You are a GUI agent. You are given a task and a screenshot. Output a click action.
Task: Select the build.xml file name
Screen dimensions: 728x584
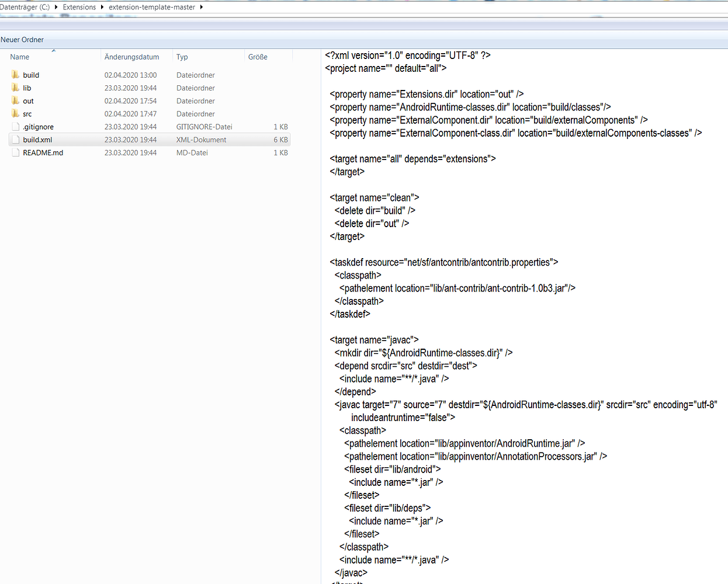[37, 140]
